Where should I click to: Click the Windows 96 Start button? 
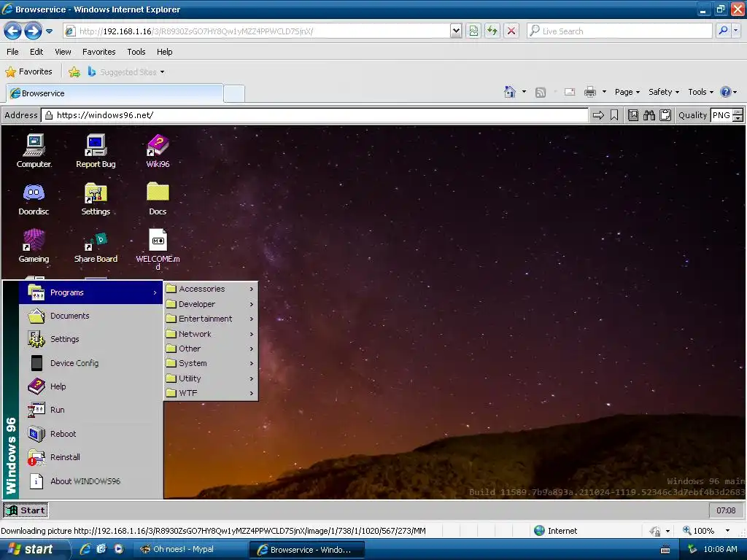[26, 510]
